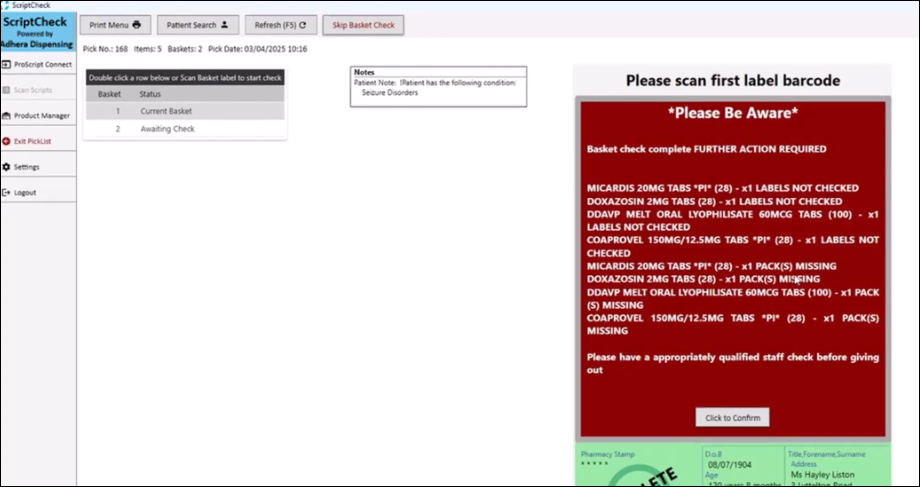The height and width of the screenshot is (487, 920).
Task: Open Settings from the sidebar
Action: pos(38,167)
